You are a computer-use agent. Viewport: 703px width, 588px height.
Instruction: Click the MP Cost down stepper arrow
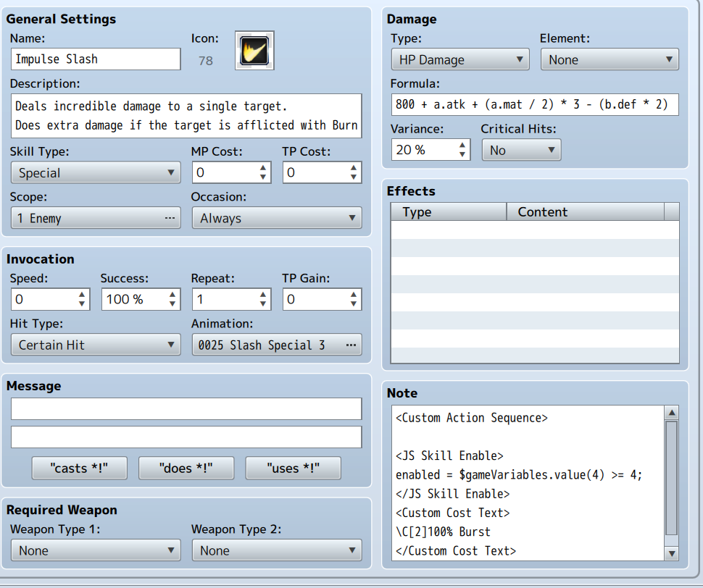(263, 176)
